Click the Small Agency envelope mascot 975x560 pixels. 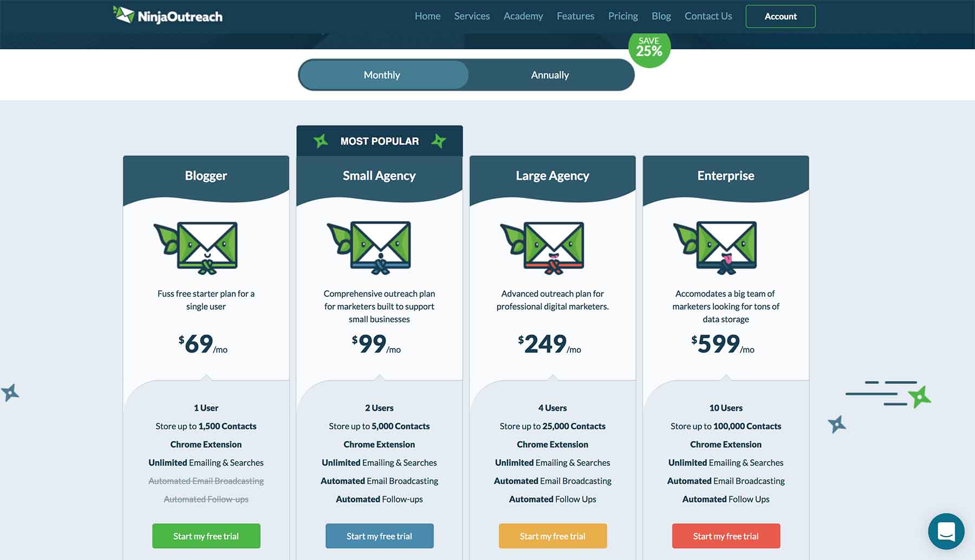pyautogui.click(x=369, y=248)
